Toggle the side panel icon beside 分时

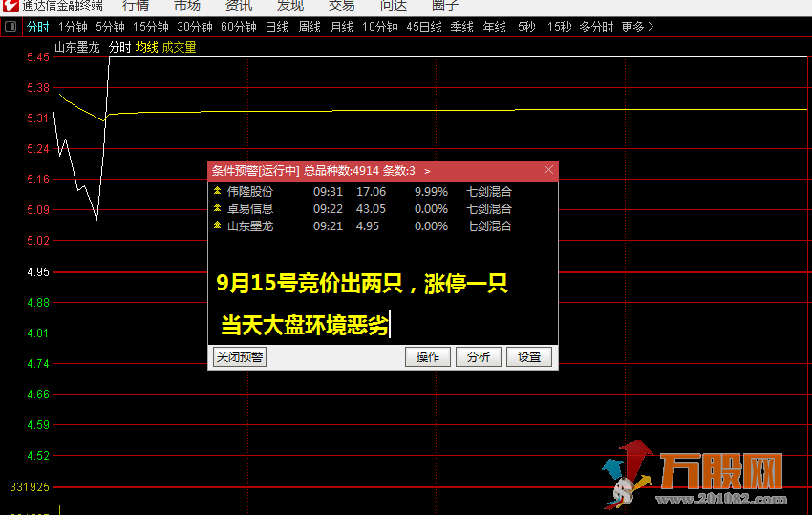click(11, 27)
